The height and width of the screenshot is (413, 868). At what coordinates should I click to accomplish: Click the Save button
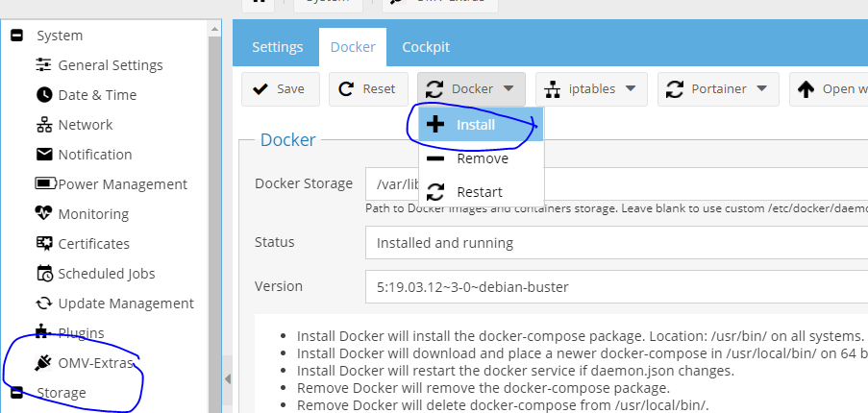(279, 89)
